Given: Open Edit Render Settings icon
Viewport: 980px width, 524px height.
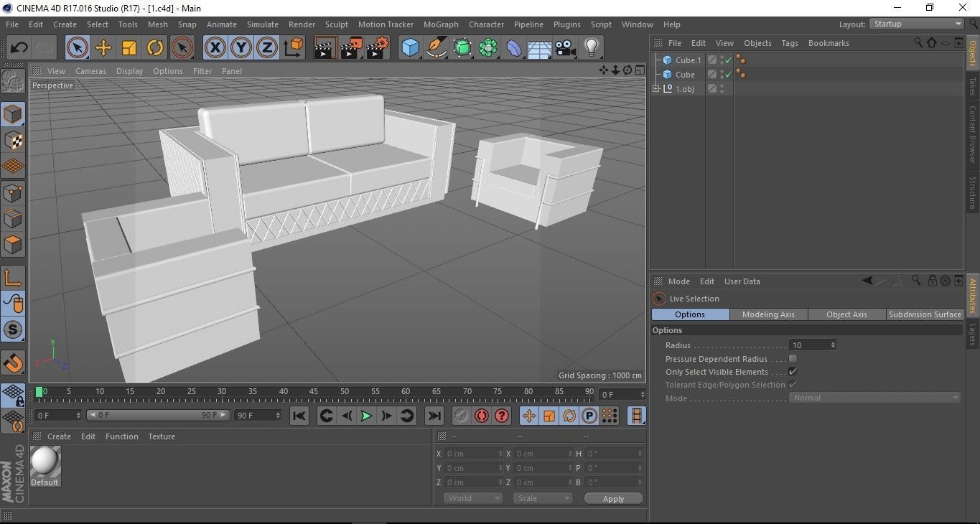Looking at the screenshot, I should (x=378, y=48).
